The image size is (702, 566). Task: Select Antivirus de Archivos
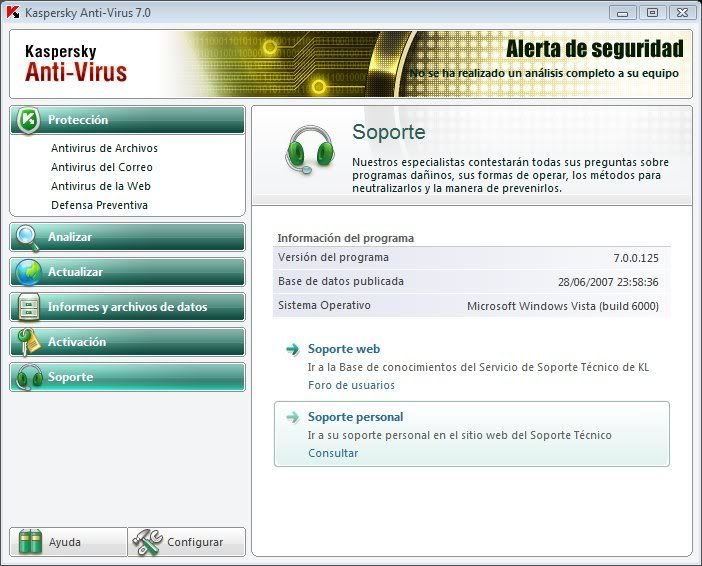pyautogui.click(x=104, y=148)
